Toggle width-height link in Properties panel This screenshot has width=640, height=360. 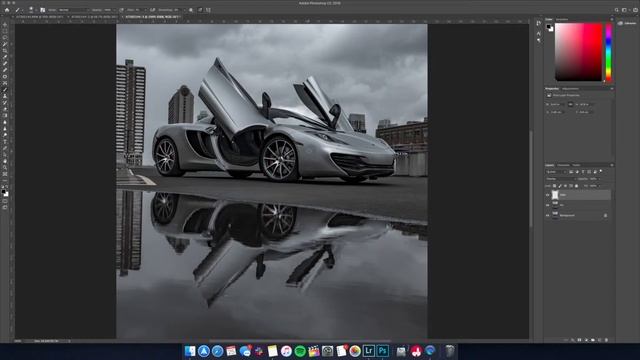[570, 104]
